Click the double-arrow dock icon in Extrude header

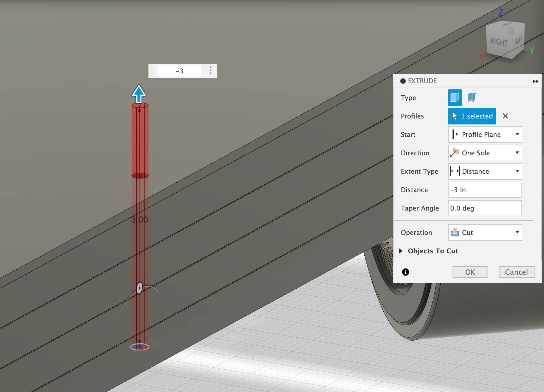(x=535, y=81)
